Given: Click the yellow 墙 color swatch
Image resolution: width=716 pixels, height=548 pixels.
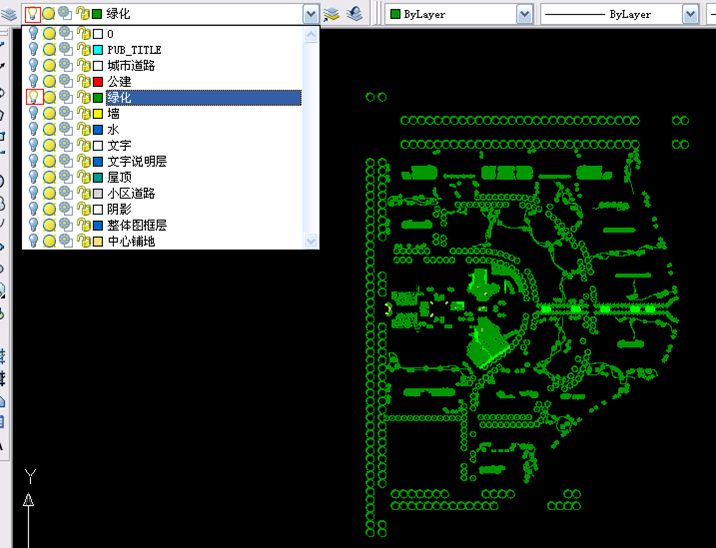Looking at the screenshot, I should [98, 114].
